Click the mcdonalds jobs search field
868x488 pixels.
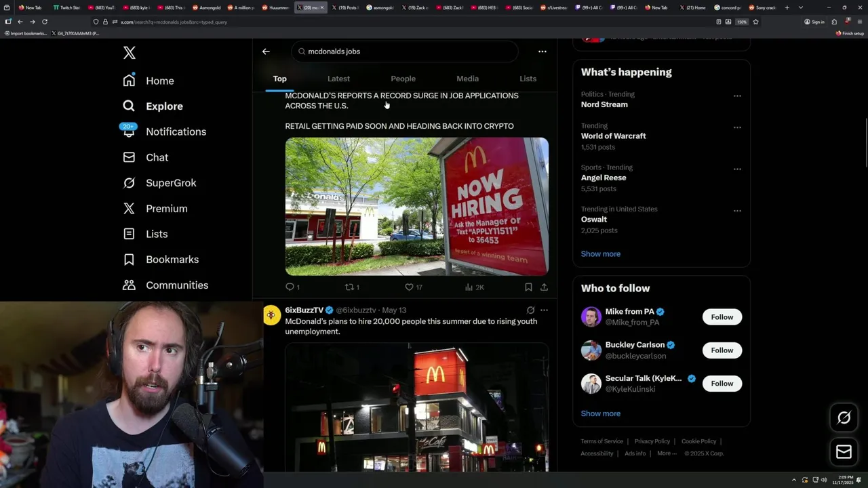point(405,52)
